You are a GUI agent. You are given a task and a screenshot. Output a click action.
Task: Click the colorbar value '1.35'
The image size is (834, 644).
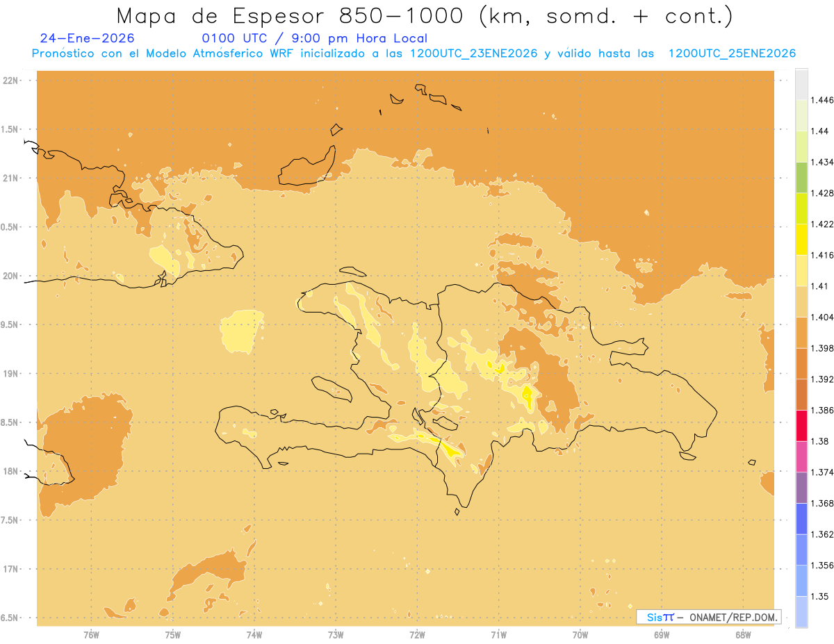point(819,596)
